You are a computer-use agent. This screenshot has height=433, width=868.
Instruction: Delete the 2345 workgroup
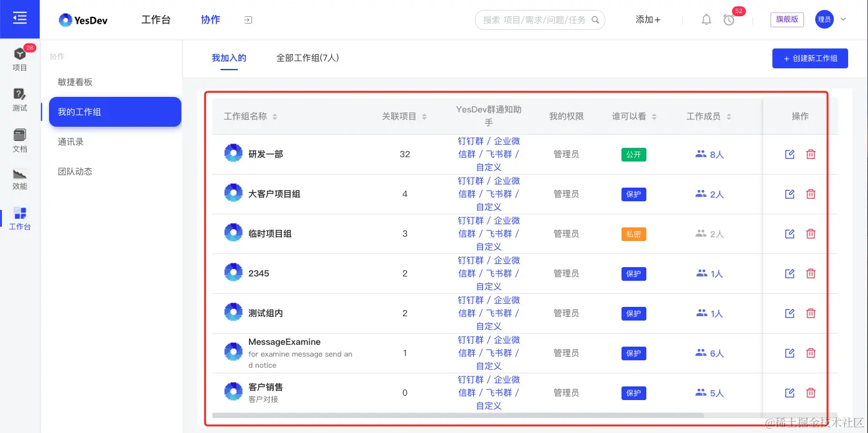(811, 273)
